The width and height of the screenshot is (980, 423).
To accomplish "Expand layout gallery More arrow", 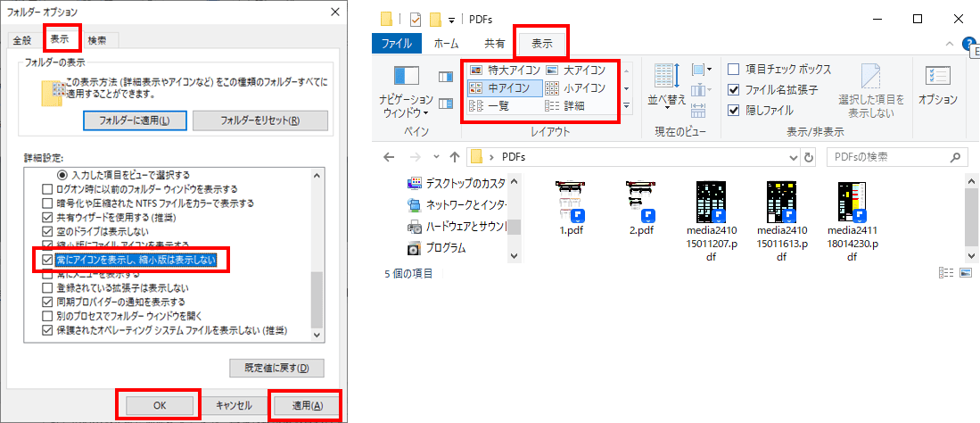I will pyautogui.click(x=626, y=105).
